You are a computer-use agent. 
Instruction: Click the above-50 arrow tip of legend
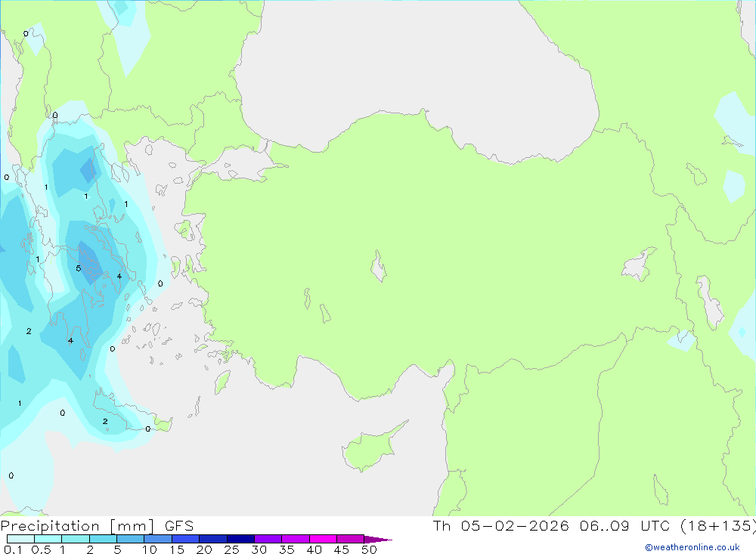pos(378,539)
